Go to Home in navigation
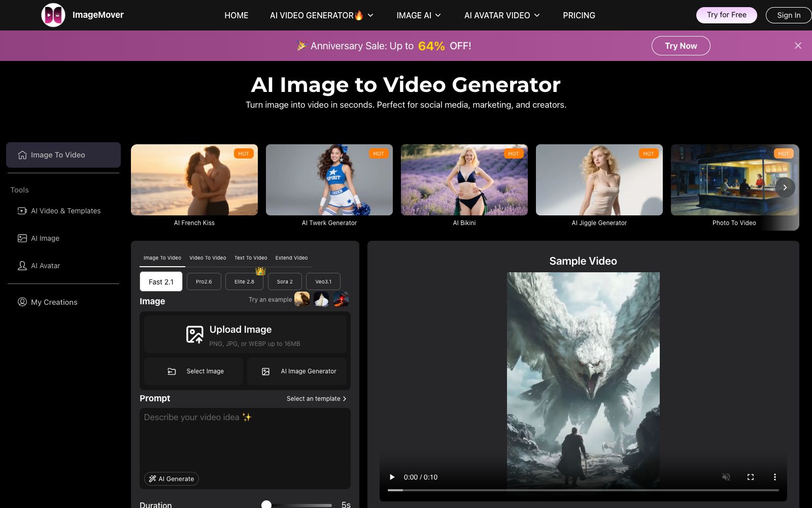The image size is (812, 508). [x=236, y=15]
